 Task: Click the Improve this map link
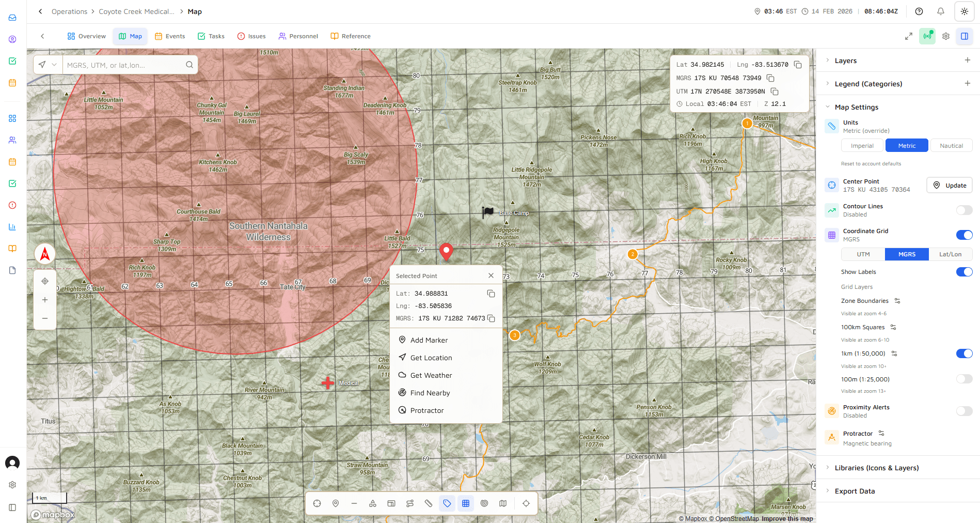[787, 518]
